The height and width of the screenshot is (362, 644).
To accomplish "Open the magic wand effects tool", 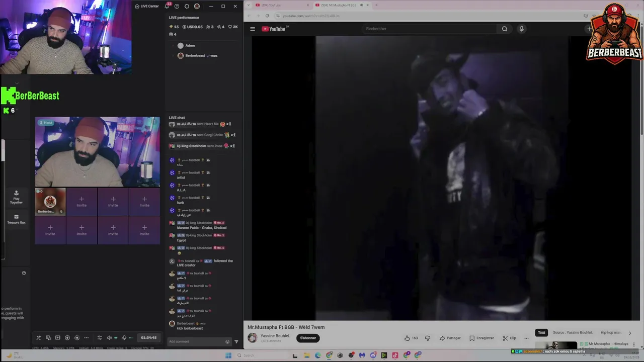I will pos(39,338).
